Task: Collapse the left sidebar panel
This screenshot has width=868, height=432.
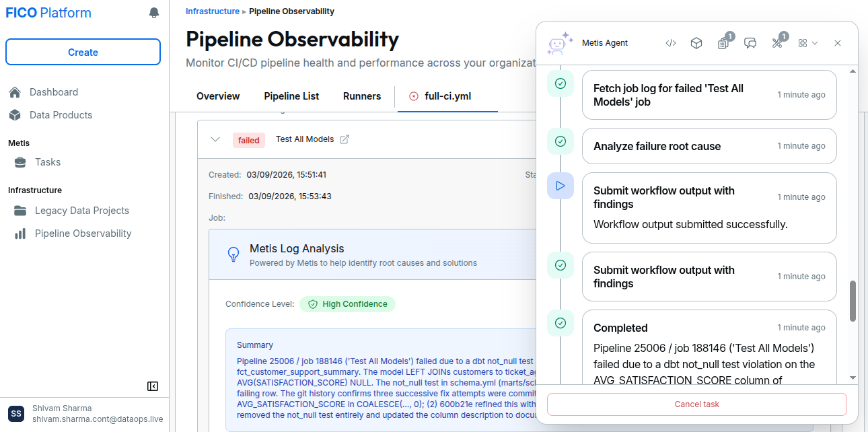Action: click(153, 386)
